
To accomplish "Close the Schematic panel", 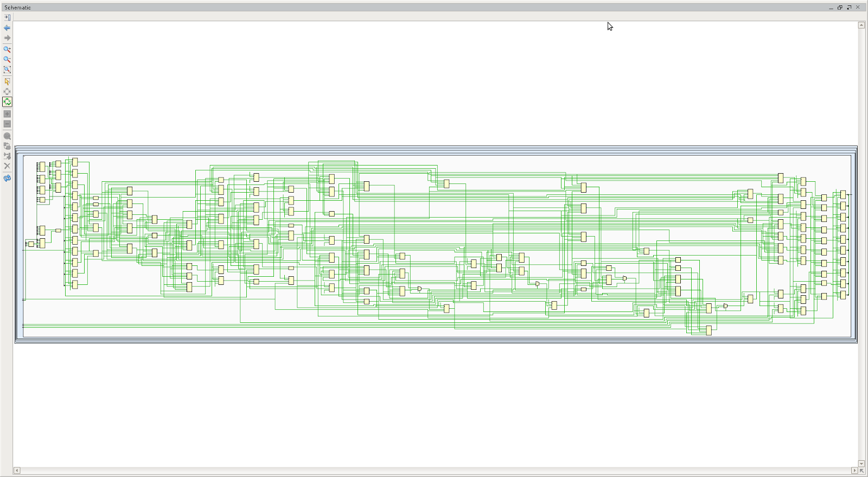I will tap(858, 8).
